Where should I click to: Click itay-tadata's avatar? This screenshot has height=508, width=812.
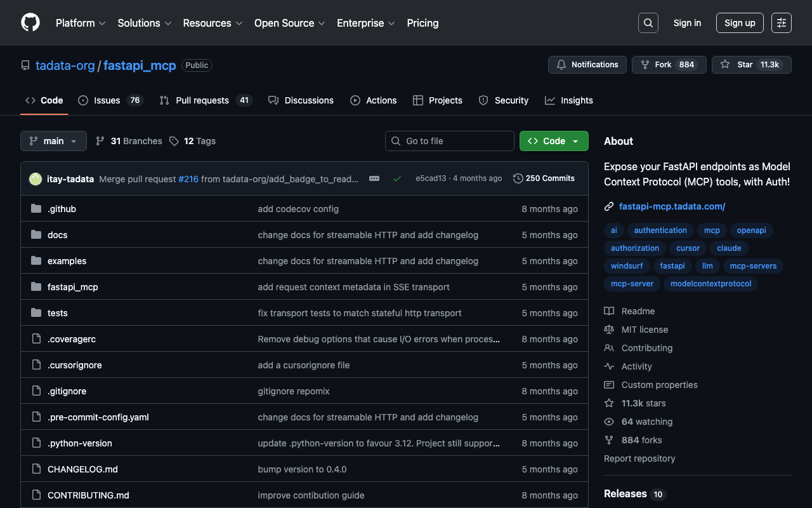point(36,179)
